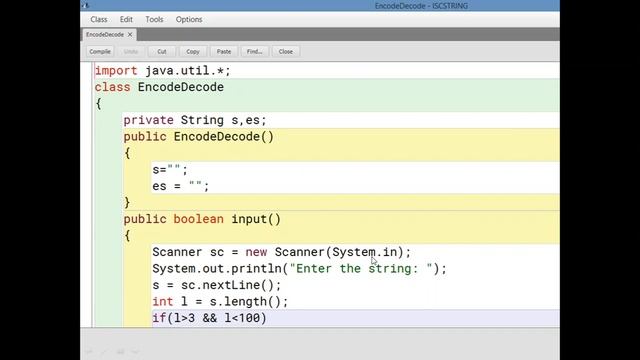Screen dimensions: 640x360
Task: Click the Undo toolbar button
Action: [131, 51]
